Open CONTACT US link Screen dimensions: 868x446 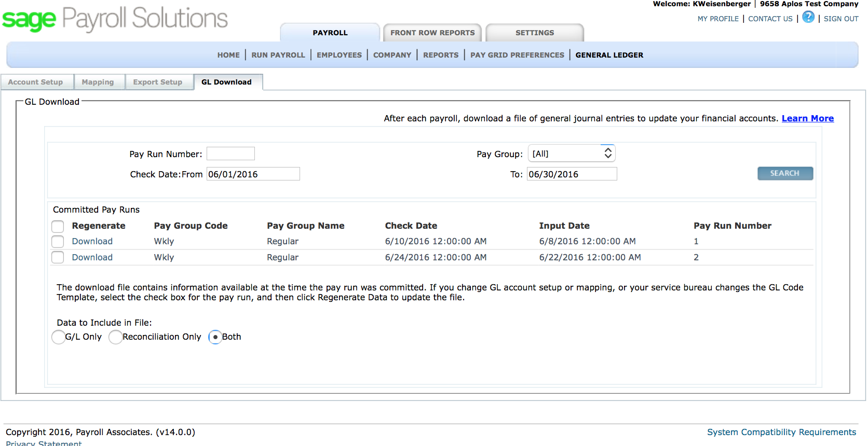[x=770, y=19]
